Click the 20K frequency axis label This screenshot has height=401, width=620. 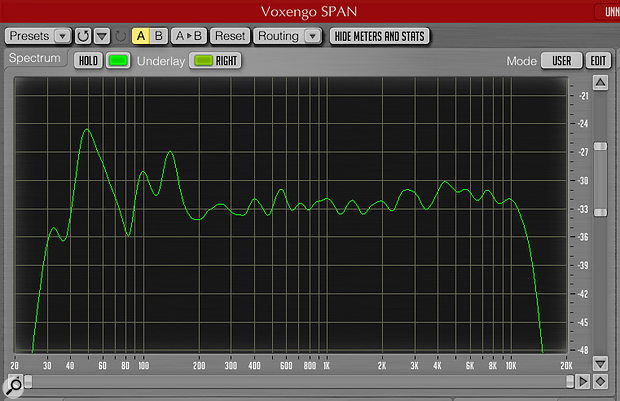[566, 365]
